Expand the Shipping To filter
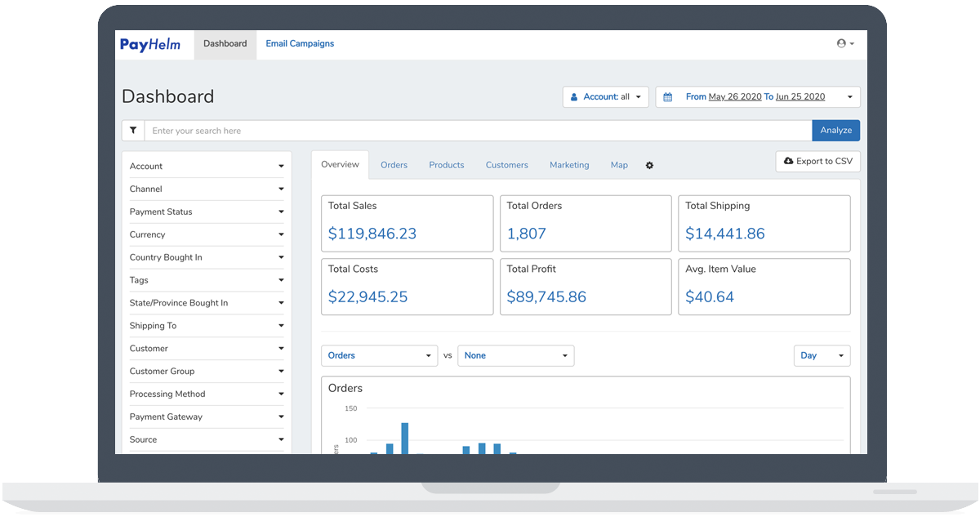The width and height of the screenshot is (980, 517). pos(207,327)
